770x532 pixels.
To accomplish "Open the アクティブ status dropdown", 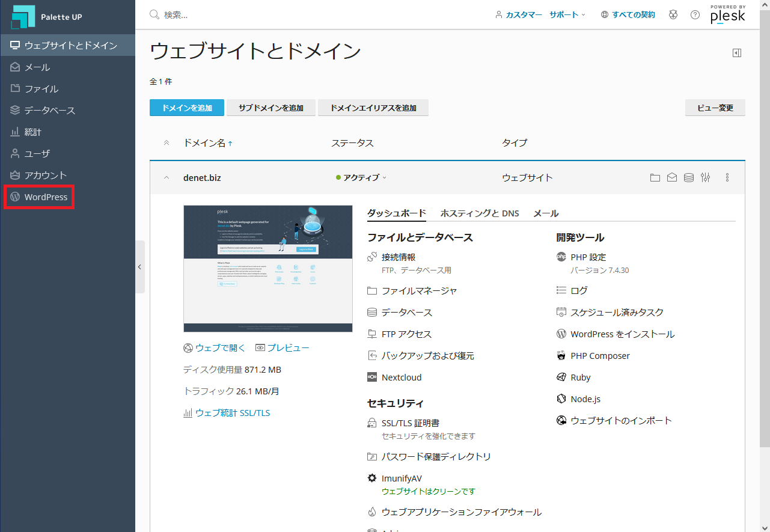I will tap(361, 177).
